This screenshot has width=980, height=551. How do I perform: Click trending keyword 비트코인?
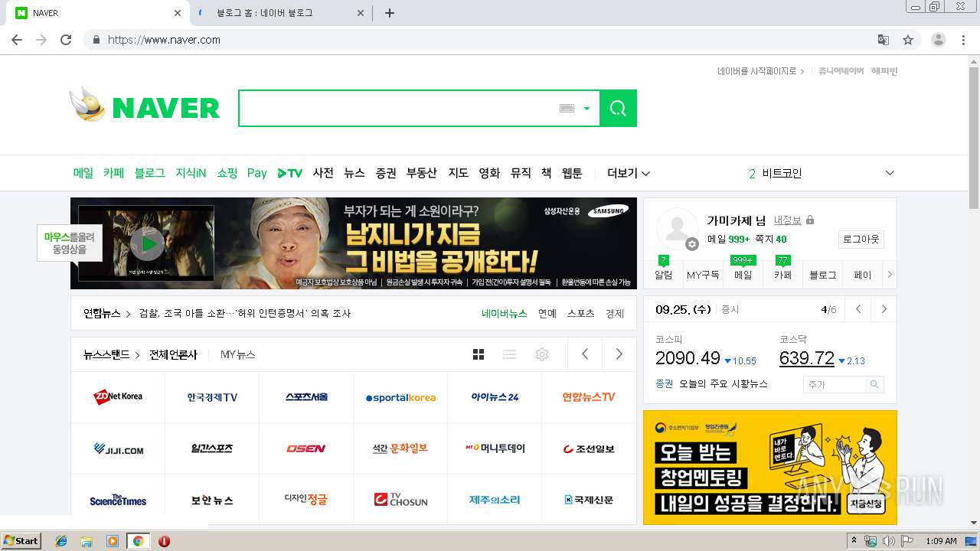click(782, 173)
